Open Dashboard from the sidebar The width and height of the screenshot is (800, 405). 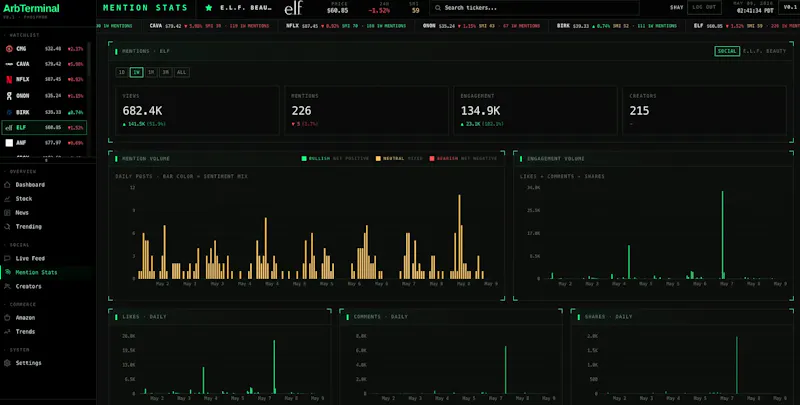pyautogui.click(x=30, y=185)
